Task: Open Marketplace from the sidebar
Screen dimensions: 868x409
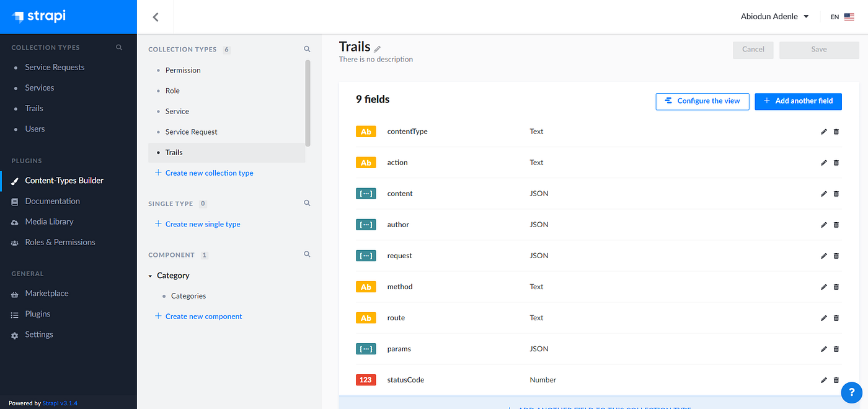Action: [x=46, y=293]
